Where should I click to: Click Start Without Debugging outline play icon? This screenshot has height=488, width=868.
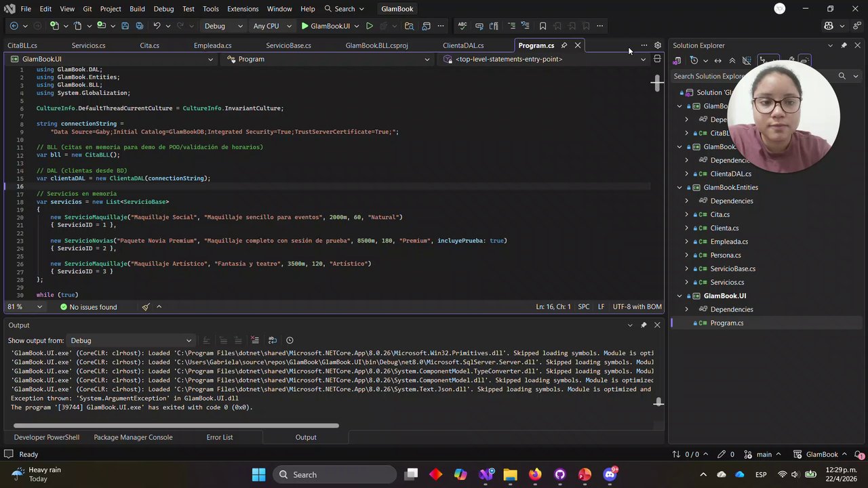click(369, 26)
